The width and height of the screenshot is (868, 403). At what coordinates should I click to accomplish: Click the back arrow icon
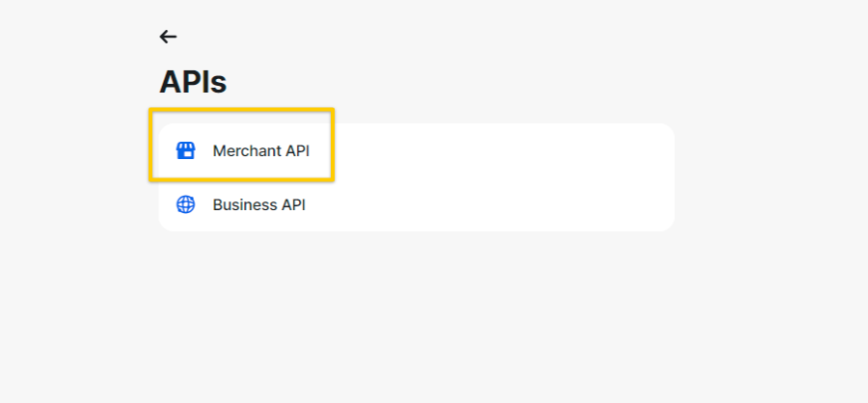tap(168, 37)
